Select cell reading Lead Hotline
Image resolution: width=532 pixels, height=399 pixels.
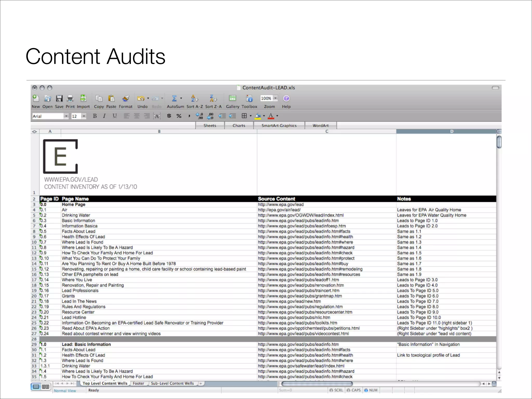tap(159, 317)
